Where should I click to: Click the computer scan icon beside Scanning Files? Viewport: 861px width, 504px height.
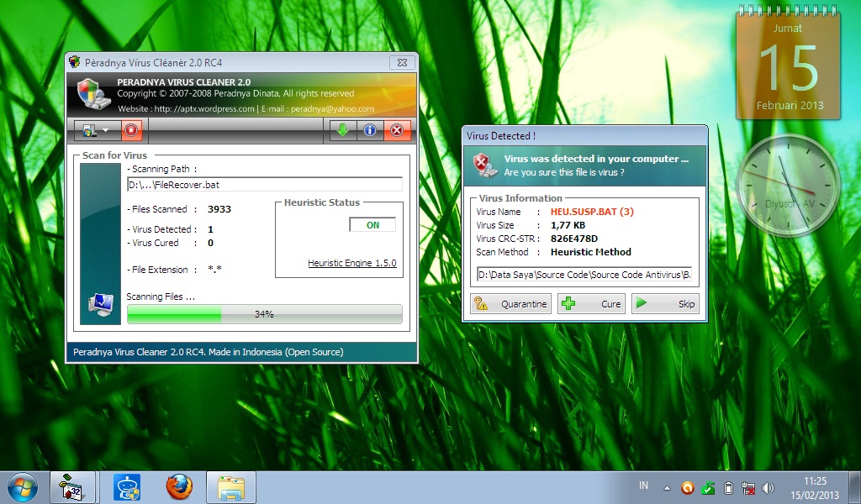101,305
